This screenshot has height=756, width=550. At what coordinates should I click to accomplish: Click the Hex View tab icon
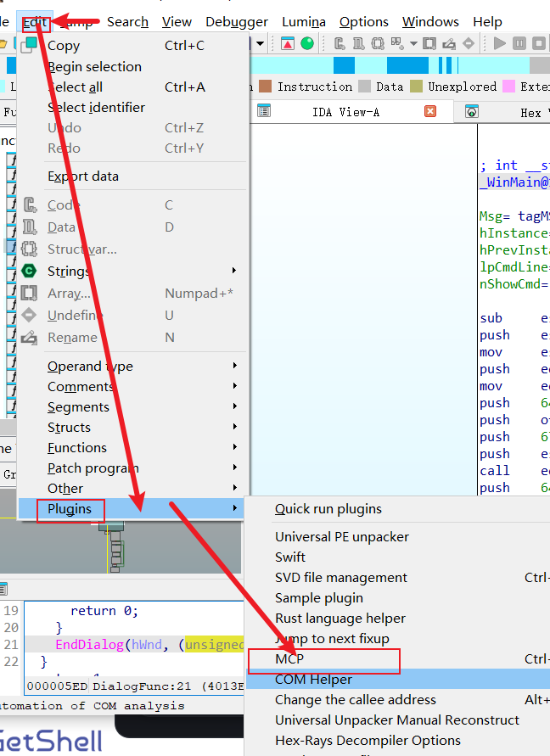tap(473, 112)
